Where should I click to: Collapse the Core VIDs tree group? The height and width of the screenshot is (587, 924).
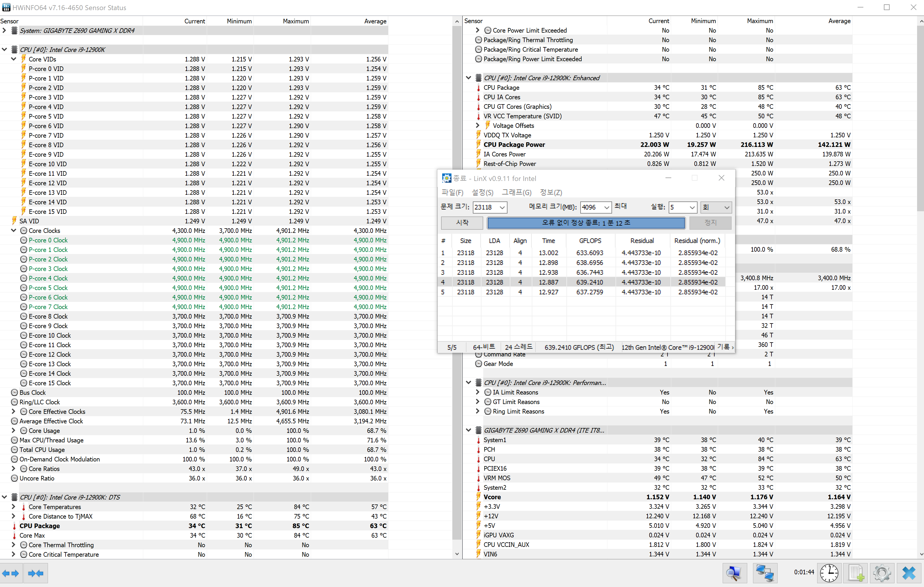point(13,59)
